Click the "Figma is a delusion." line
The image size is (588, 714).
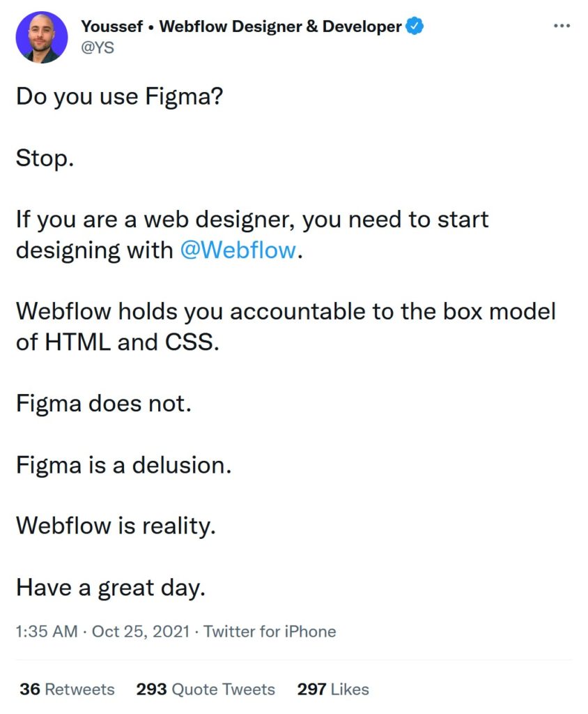tap(123, 465)
